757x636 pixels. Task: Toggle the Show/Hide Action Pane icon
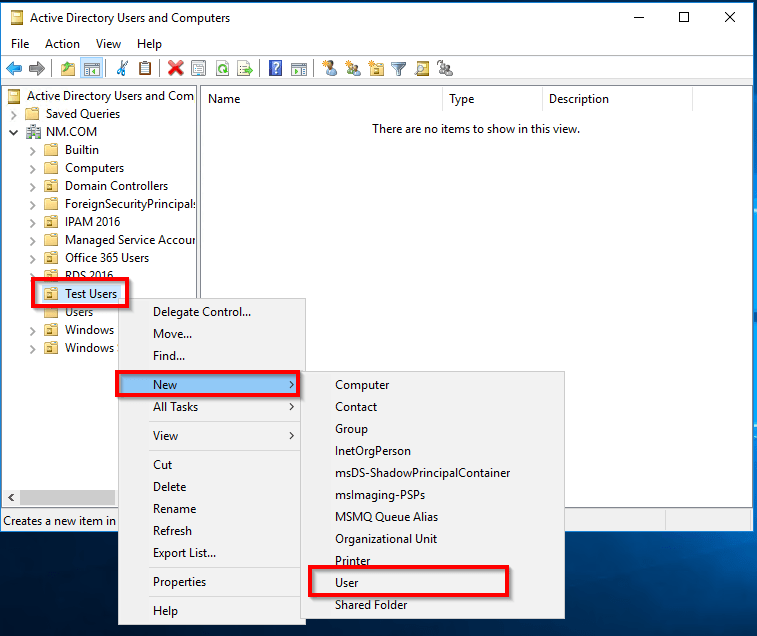pyautogui.click(x=299, y=69)
